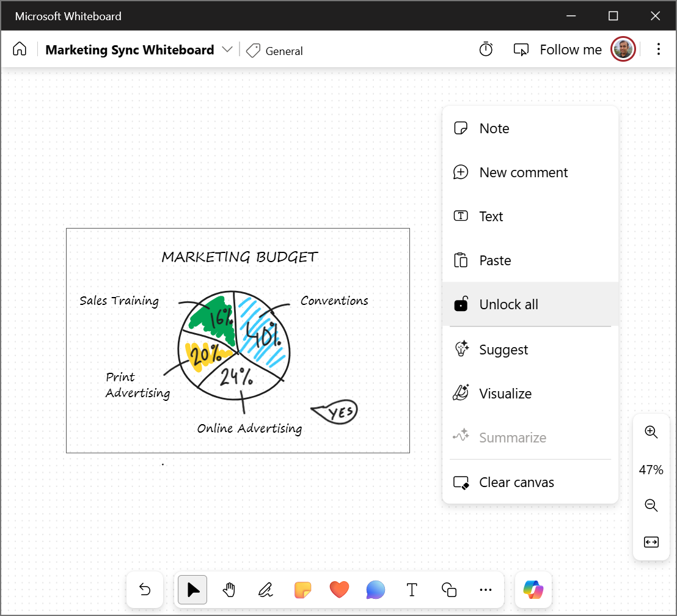Expand the toolbar's more options ellipsis

tap(485, 590)
